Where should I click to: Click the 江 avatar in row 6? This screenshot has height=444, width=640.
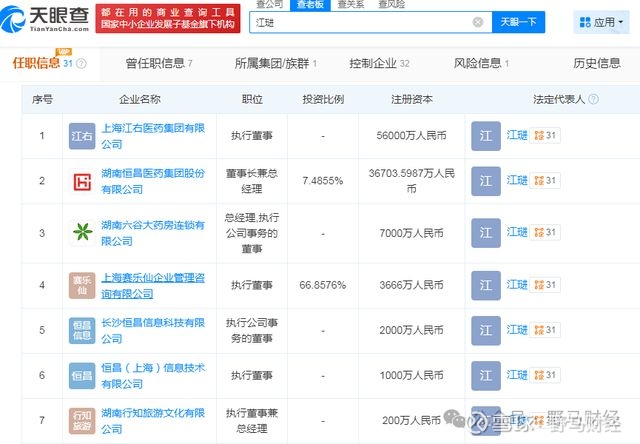click(x=486, y=375)
